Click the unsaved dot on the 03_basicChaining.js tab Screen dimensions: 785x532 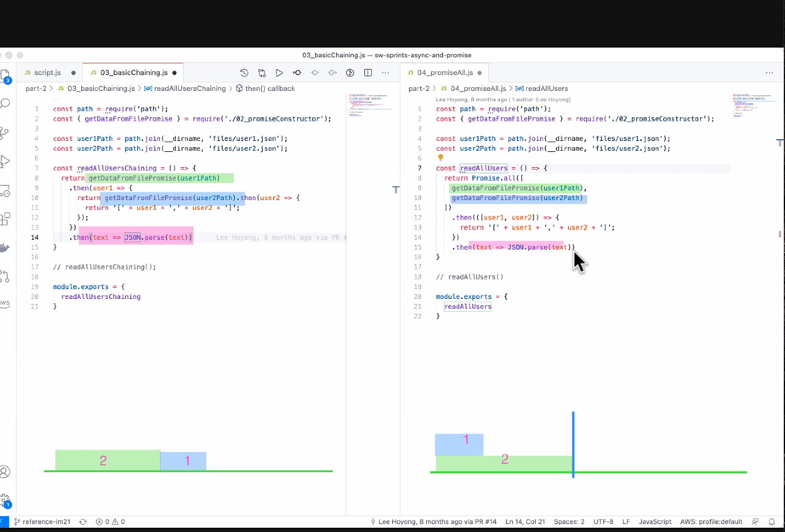point(175,73)
